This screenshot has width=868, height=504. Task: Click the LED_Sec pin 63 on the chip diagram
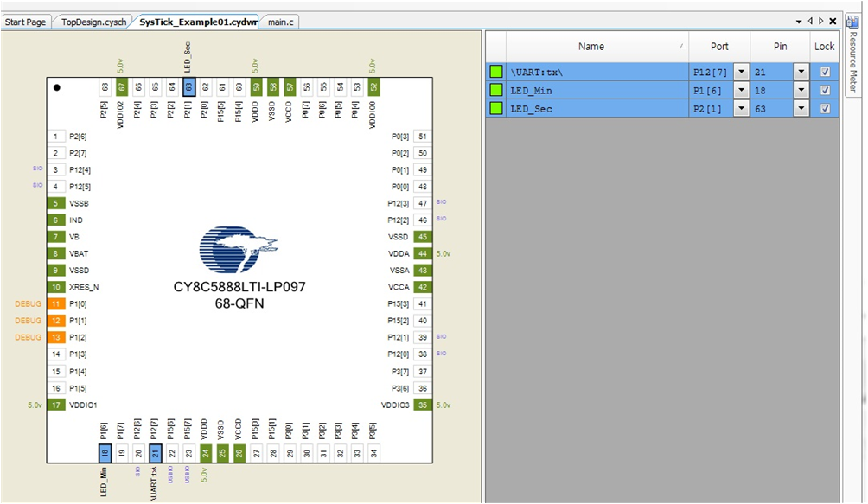point(189,86)
